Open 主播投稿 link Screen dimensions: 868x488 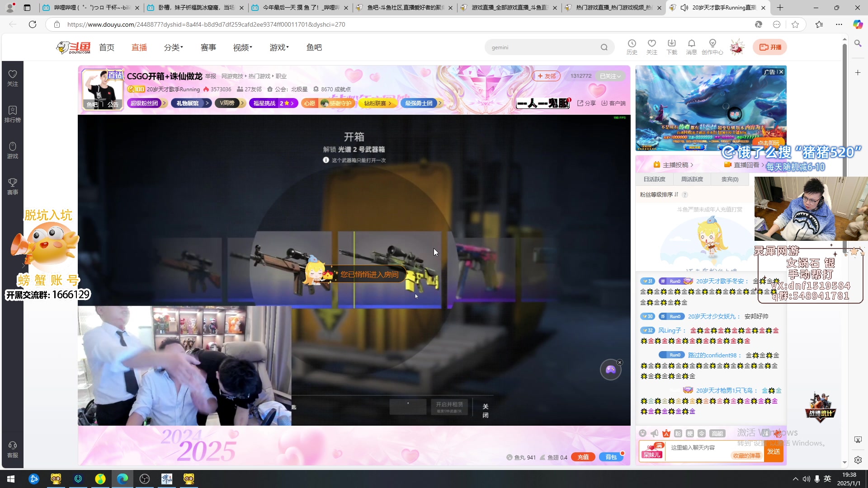pos(673,165)
